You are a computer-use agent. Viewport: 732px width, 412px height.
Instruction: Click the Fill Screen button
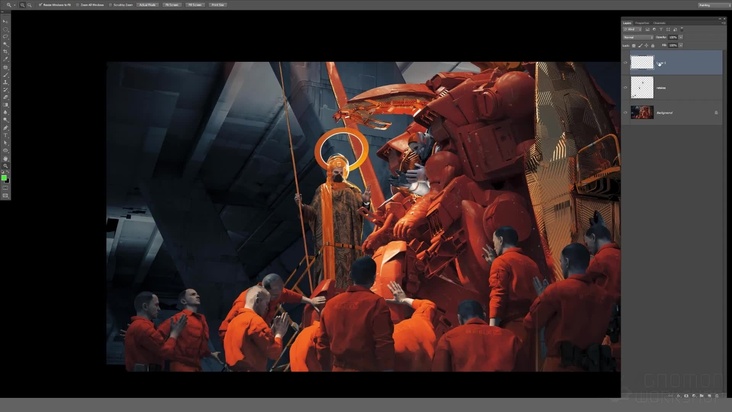(195, 5)
